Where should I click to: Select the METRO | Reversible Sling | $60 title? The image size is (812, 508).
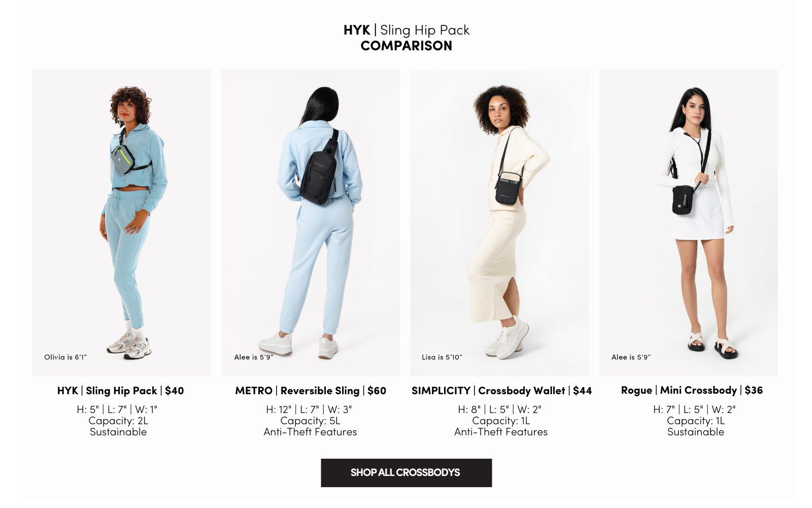point(311,391)
